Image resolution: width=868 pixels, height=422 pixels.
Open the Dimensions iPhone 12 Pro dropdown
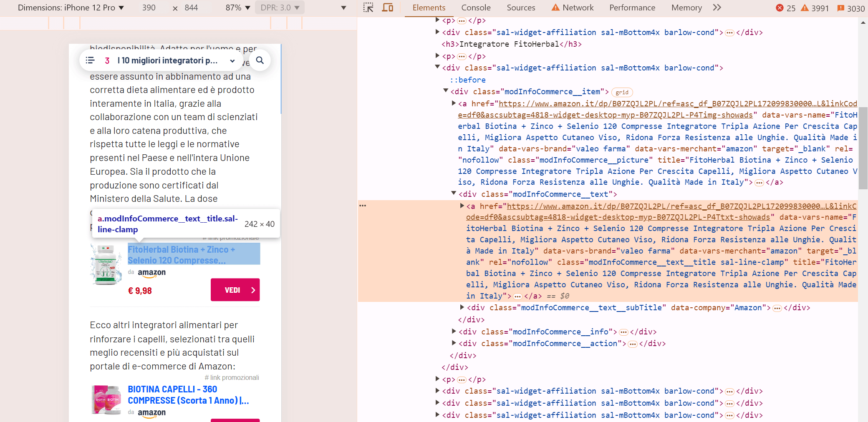pyautogui.click(x=71, y=8)
